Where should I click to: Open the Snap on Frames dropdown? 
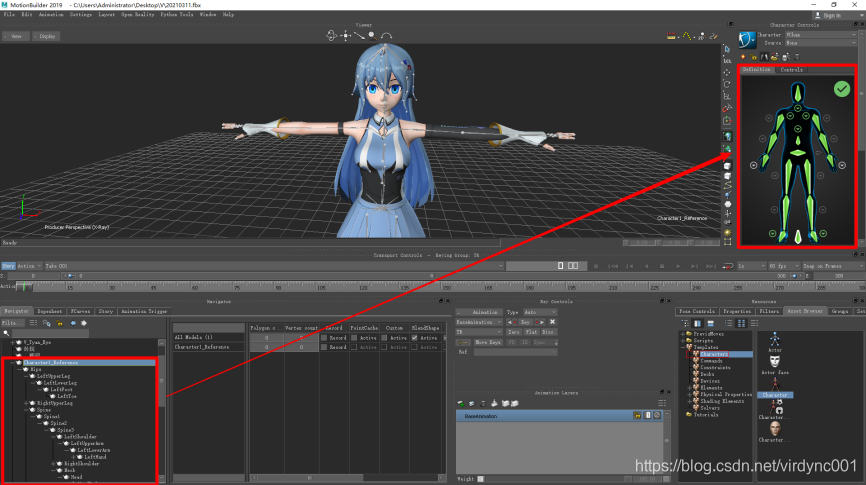[x=833, y=266]
